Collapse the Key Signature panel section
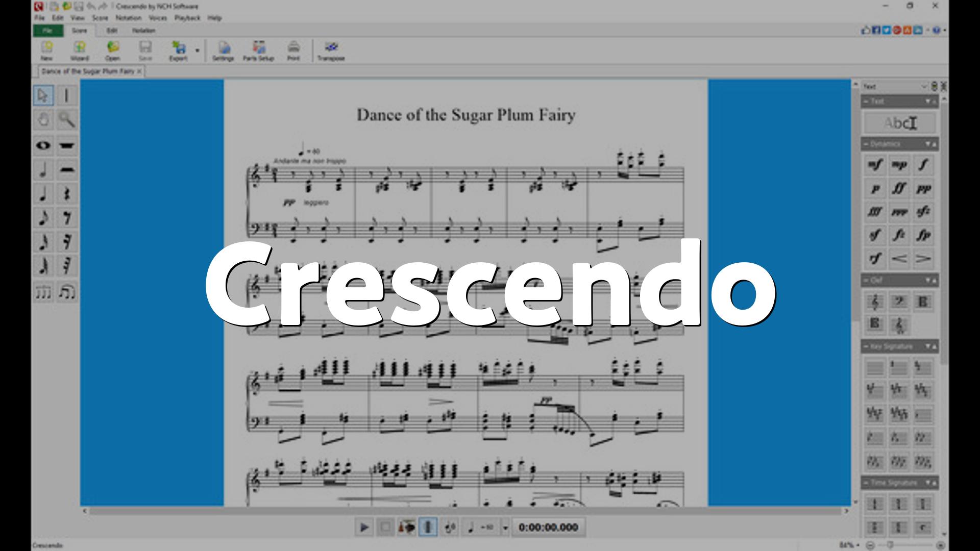980x551 pixels. (866, 347)
